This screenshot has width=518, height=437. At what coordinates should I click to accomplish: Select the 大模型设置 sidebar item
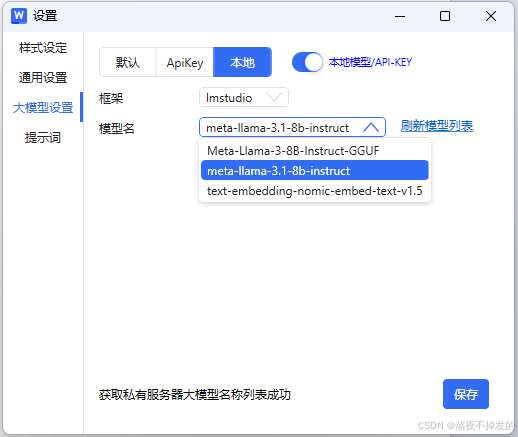coord(43,107)
